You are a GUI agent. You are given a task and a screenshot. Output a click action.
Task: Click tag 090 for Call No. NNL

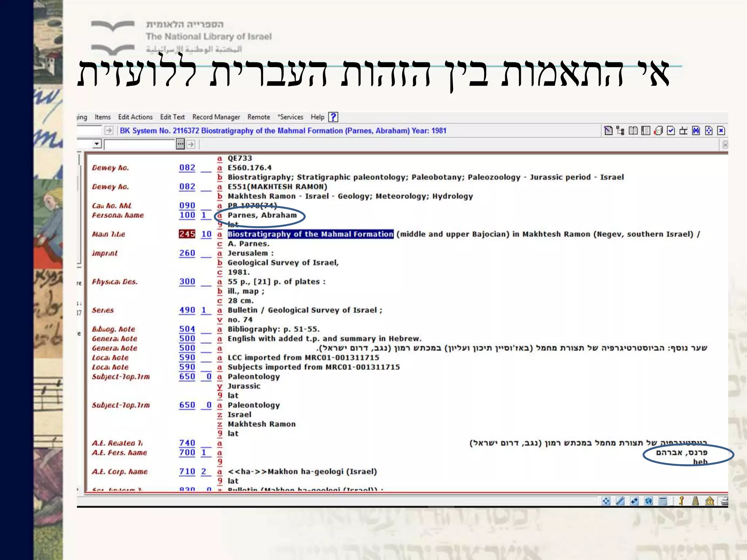(x=187, y=206)
